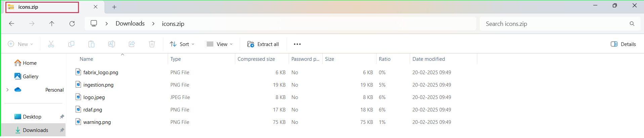The height and width of the screenshot is (138, 644).
Task: Click the Copy icon in toolbar
Action: pos(71,44)
